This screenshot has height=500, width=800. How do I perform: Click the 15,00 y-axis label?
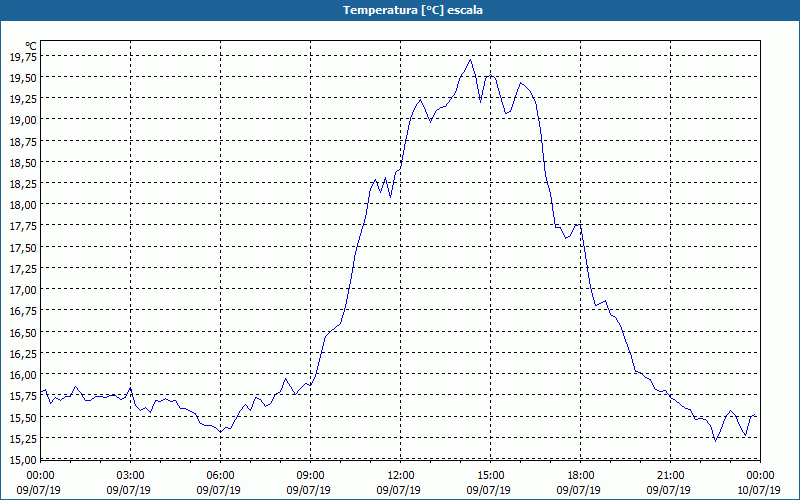click(23, 459)
